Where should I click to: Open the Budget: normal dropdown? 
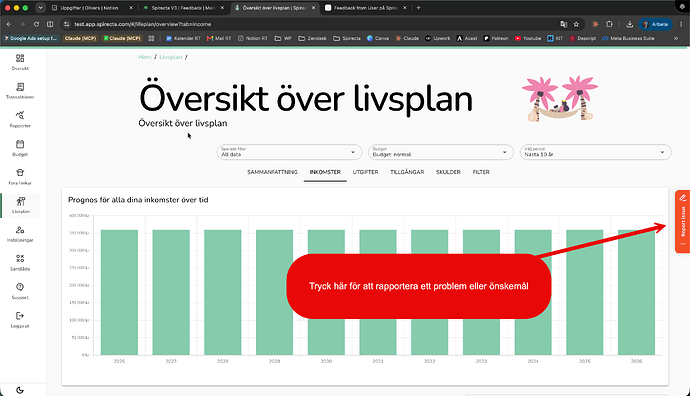pos(440,152)
